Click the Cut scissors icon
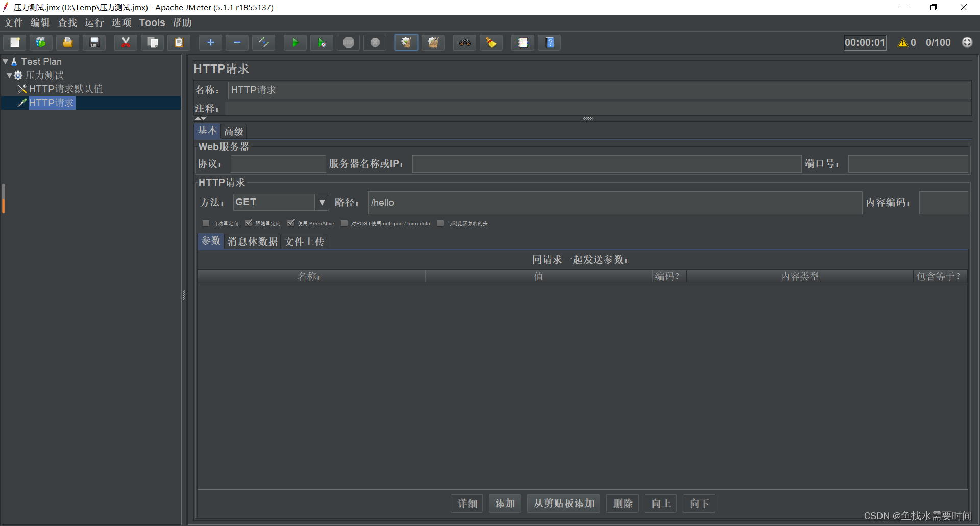The height and width of the screenshot is (526, 980). click(126, 43)
